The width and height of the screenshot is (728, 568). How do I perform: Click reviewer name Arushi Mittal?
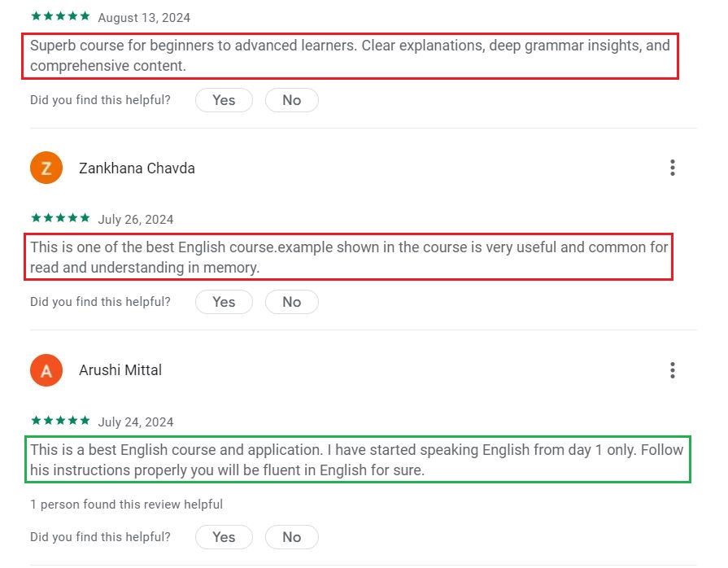point(120,370)
